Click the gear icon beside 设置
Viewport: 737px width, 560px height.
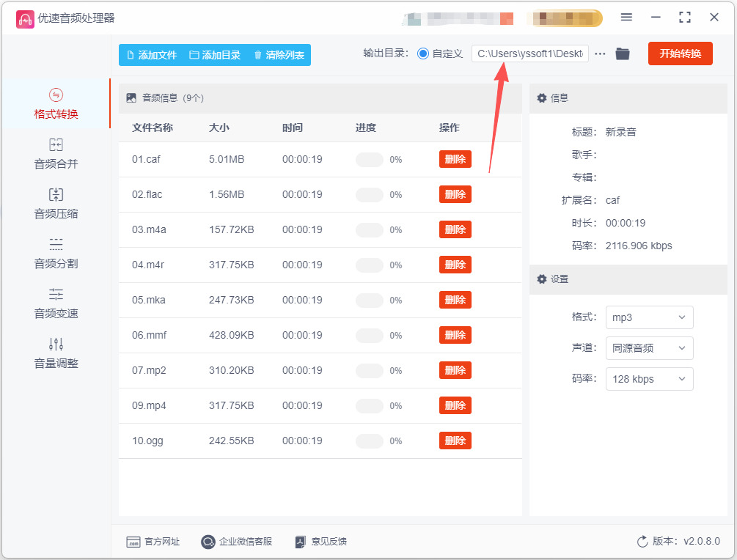point(541,279)
